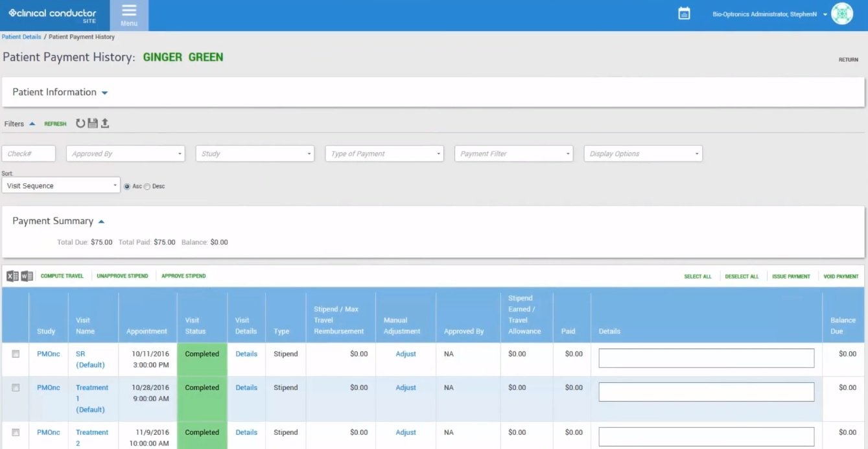
Task: Check the SR (Default) visit row checkbox
Action: point(16,354)
